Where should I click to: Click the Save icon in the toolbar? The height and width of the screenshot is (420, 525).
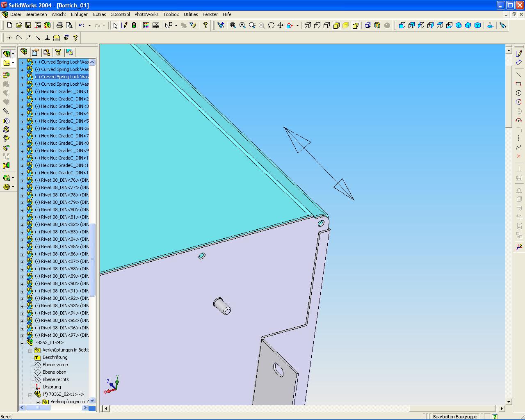[28, 25]
